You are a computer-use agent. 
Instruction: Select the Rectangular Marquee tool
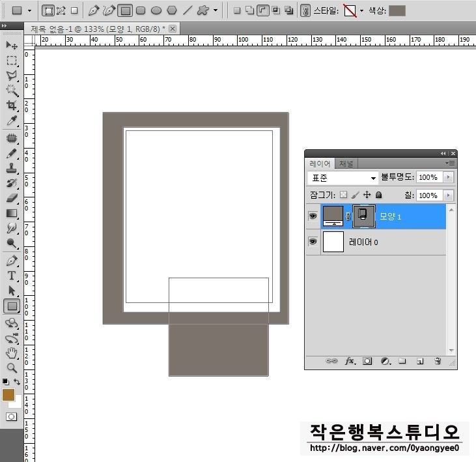point(12,61)
